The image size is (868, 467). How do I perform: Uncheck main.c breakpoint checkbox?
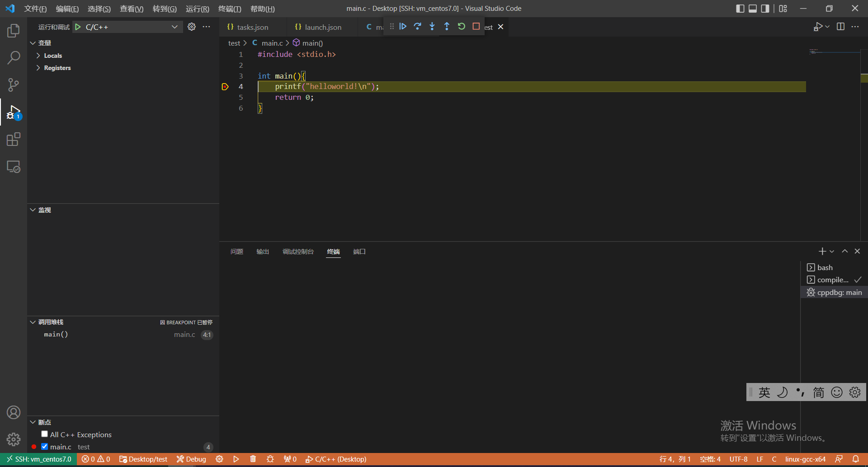pos(44,446)
